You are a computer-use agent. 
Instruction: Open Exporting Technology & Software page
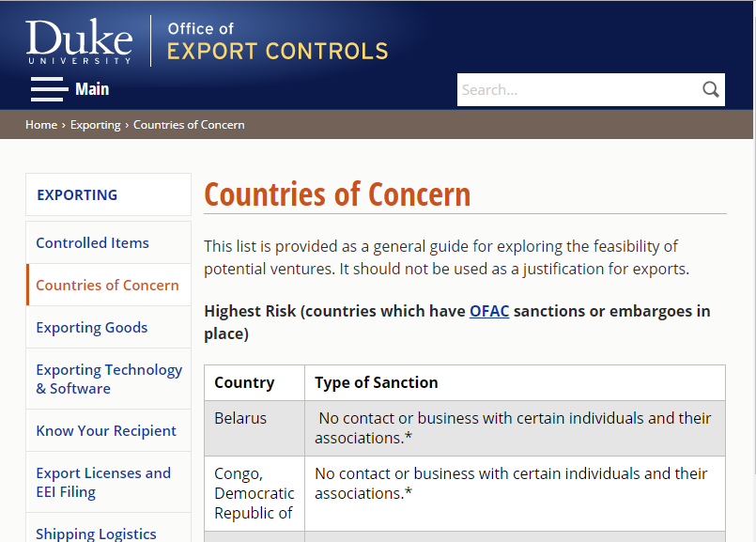(x=109, y=379)
